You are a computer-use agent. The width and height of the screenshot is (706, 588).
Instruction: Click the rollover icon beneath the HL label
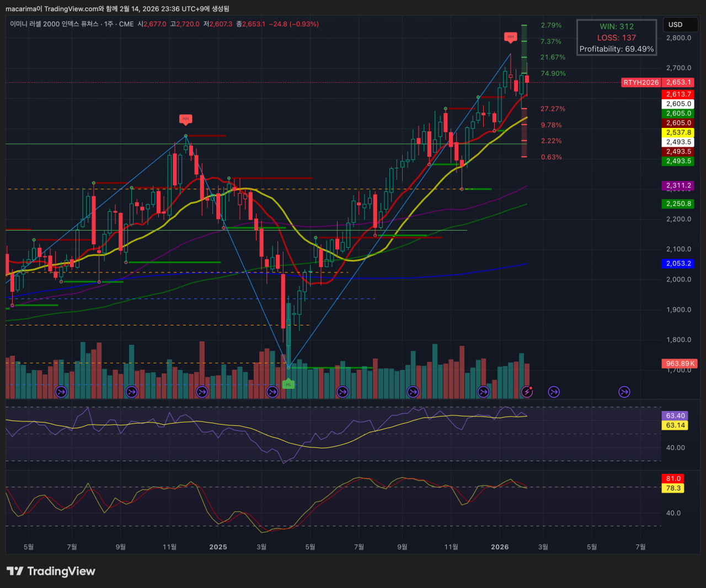point(272,392)
